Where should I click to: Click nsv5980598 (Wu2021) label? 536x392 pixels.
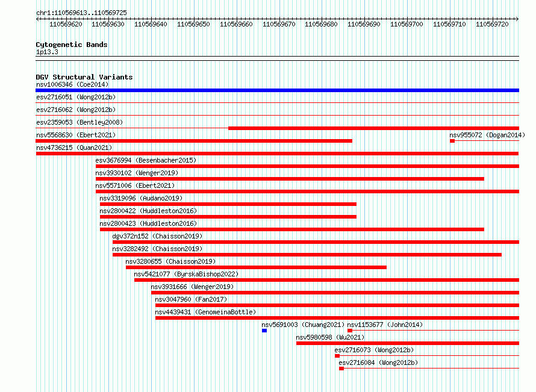(330, 337)
